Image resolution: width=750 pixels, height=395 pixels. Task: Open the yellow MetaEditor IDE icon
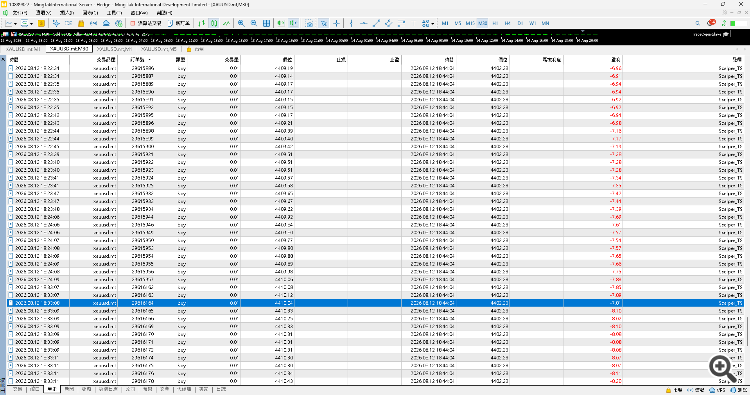pyautogui.click(x=41, y=23)
